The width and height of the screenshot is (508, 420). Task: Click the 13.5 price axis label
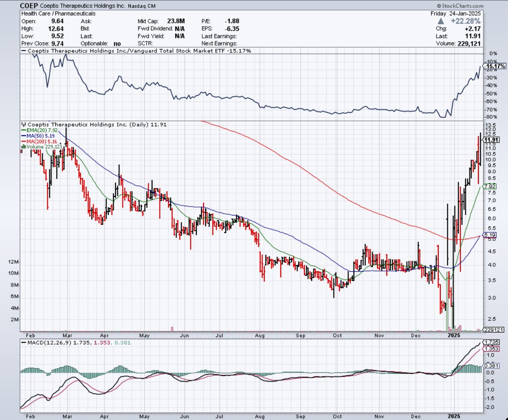[491, 125]
